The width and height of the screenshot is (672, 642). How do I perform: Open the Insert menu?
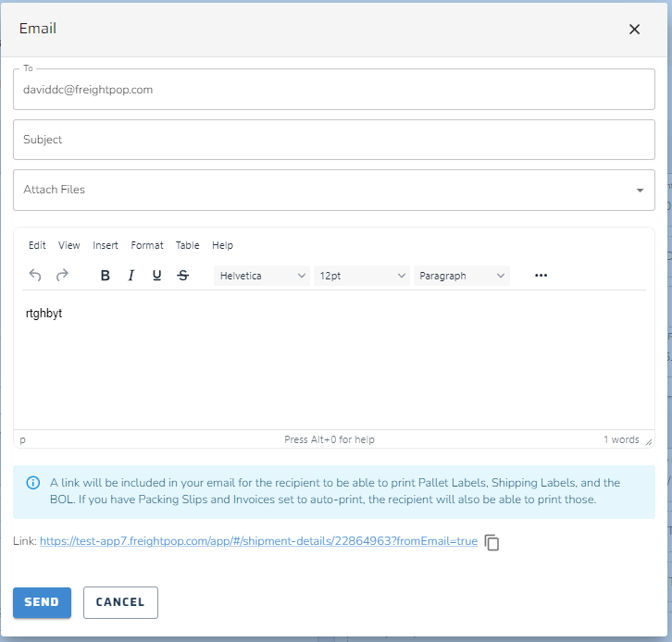[x=105, y=245]
